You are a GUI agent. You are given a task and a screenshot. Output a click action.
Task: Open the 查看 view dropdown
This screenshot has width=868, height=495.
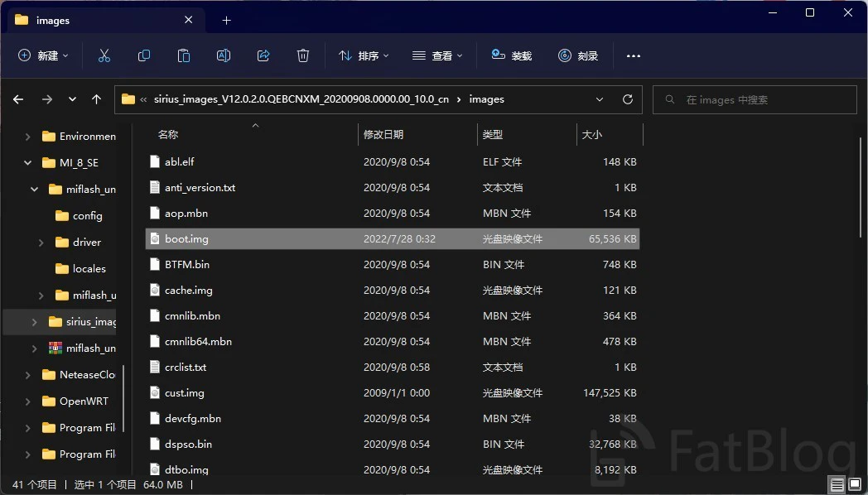point(437,55)
